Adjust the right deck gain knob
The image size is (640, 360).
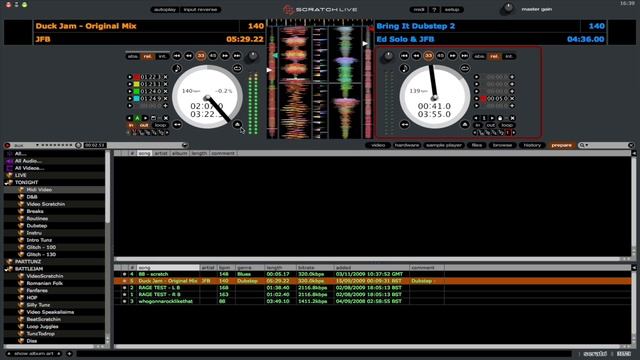tap(387, 57)
